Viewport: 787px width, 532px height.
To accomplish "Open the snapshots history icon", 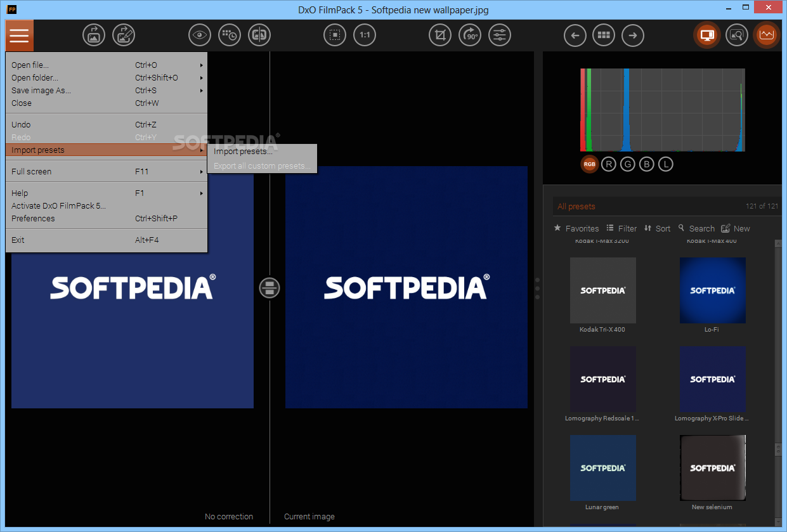I will click(230, 35).
